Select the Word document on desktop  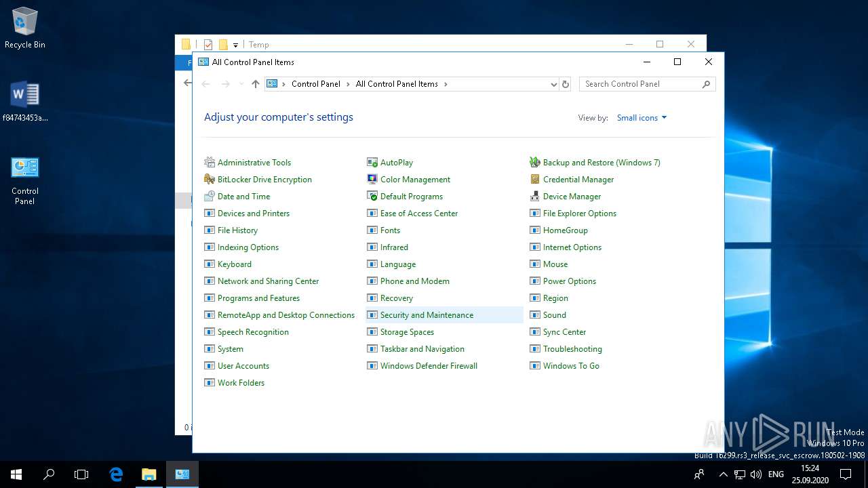click(25, 102)
